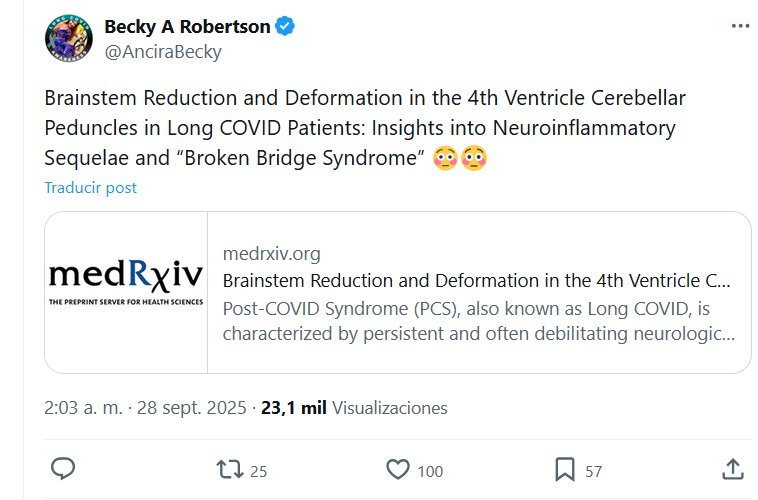This screenshot has height=500, width=758.
Task: Open the share post icon
Action: tap(731, 469)
